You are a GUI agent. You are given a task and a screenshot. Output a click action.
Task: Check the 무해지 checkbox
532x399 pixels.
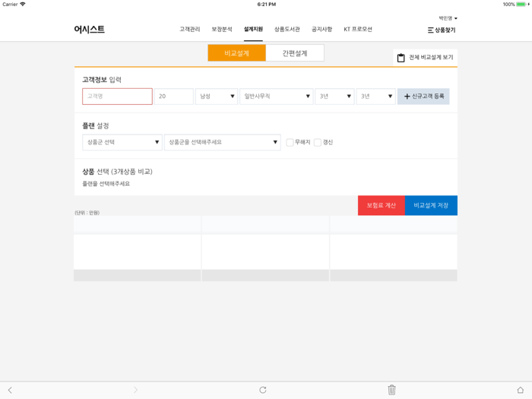pyautogui.click(x=290, y=143)
